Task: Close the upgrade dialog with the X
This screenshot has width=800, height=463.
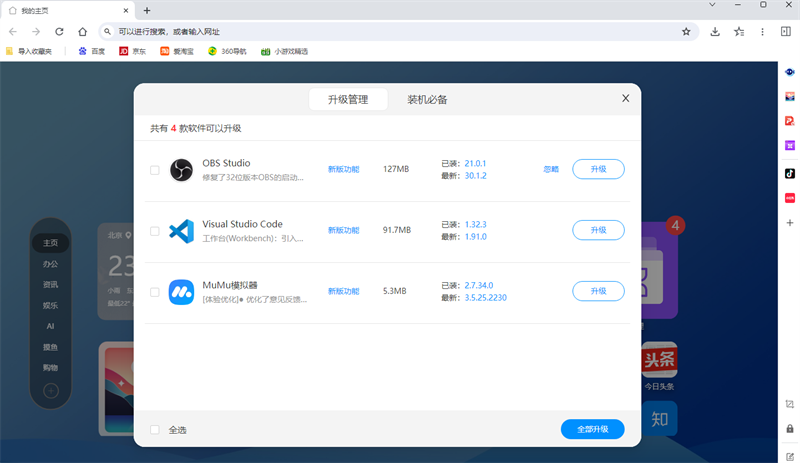Action: coord(626,99)
